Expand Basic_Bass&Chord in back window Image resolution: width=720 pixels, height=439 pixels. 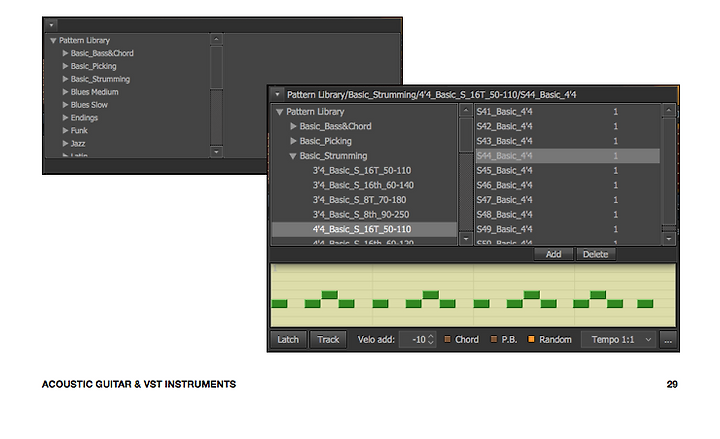click(x=65, y=53)
